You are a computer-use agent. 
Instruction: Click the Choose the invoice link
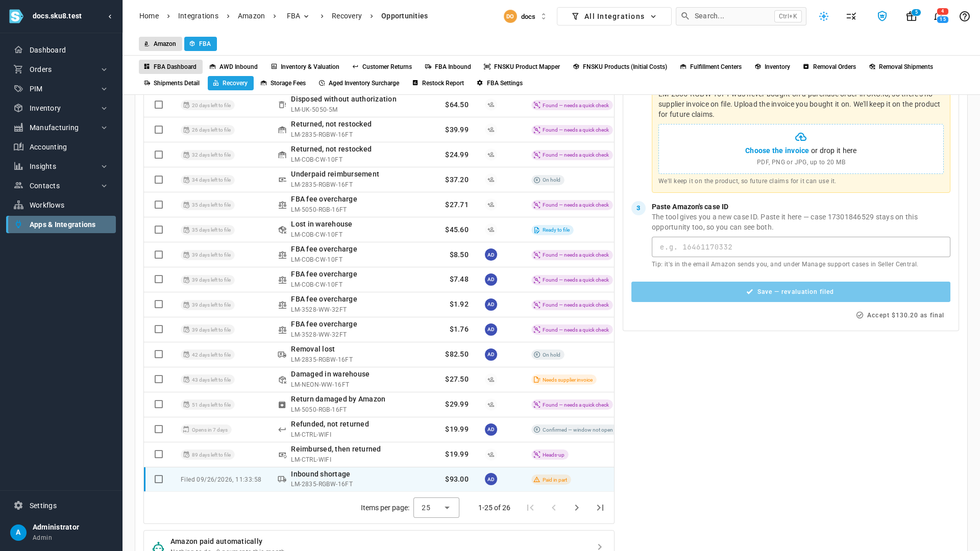[x=776, y=151]
